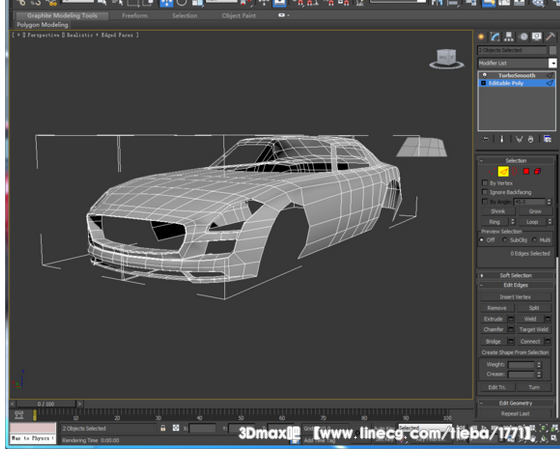The height and width of the screenshot is (450, 560).
Task: Click the Shrink button
Action: tap(498, 211)
